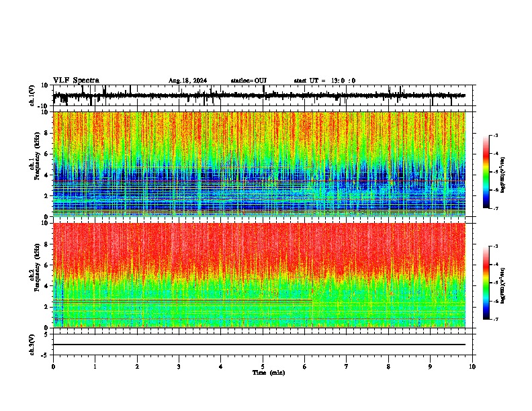532x411 pixels.
Task: Click the "4" kHz tick of ch.2 spectrogram
Action: click(x=46, y=286)
